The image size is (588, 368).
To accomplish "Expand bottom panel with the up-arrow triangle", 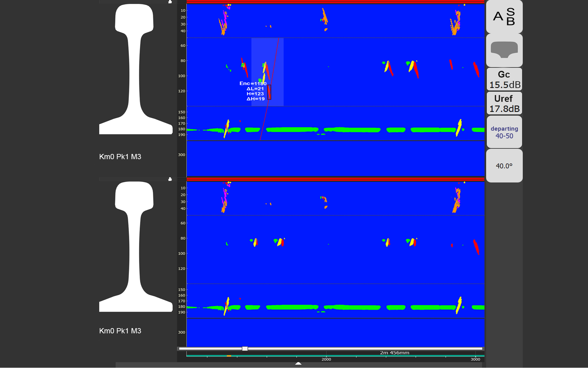I will 298,363.
